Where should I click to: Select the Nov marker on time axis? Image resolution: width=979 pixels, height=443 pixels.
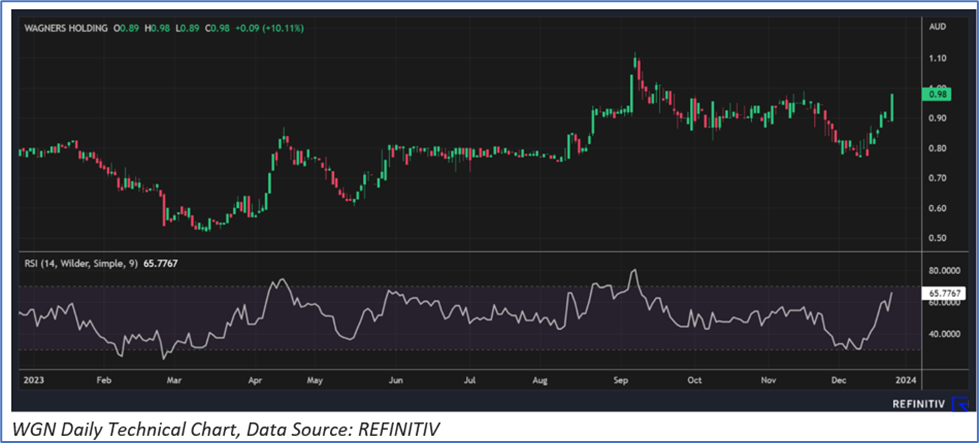[x=769, y=381]
